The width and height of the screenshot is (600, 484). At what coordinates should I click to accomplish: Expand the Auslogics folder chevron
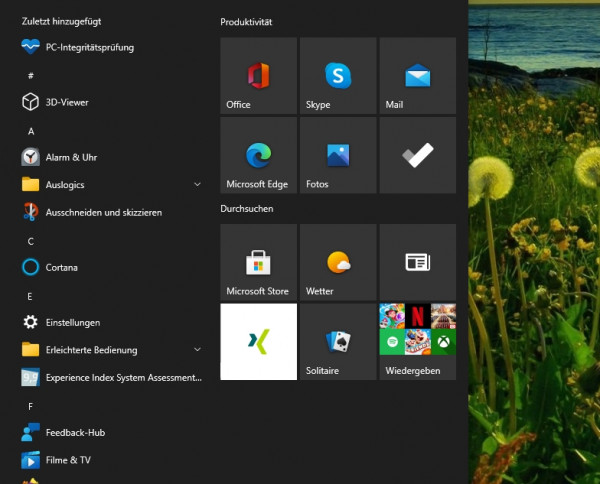click(197, 185)
